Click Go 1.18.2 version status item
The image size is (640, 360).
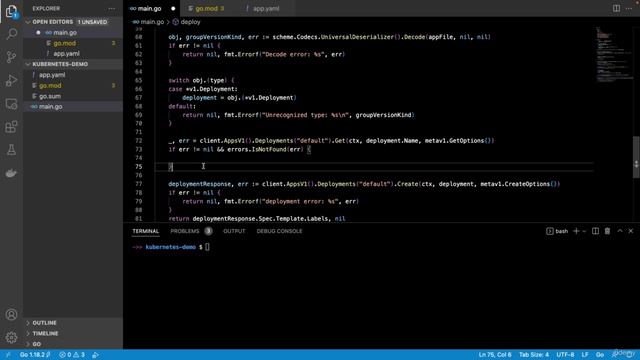tap(35, 355)
